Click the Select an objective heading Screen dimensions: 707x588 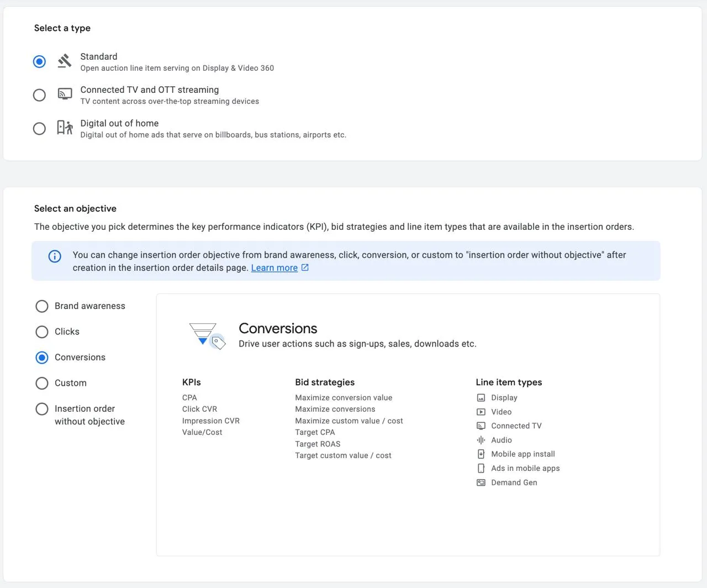[75, 209]
